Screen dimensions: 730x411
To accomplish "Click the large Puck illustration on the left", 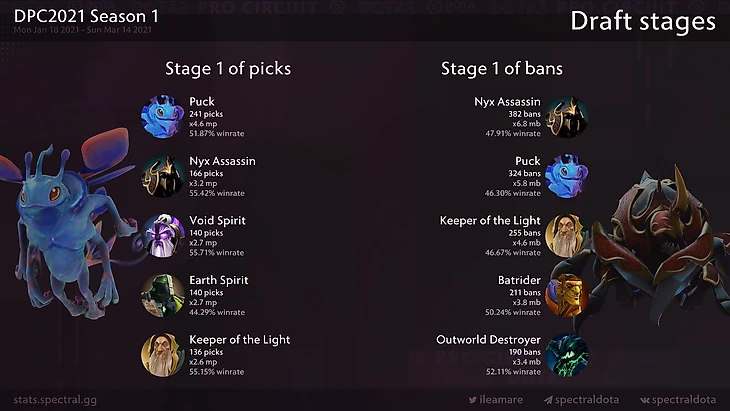I will 67,228.
